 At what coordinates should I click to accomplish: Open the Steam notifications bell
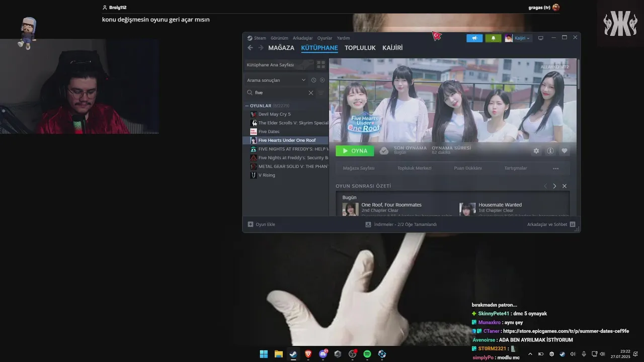[x=493, y=38]
